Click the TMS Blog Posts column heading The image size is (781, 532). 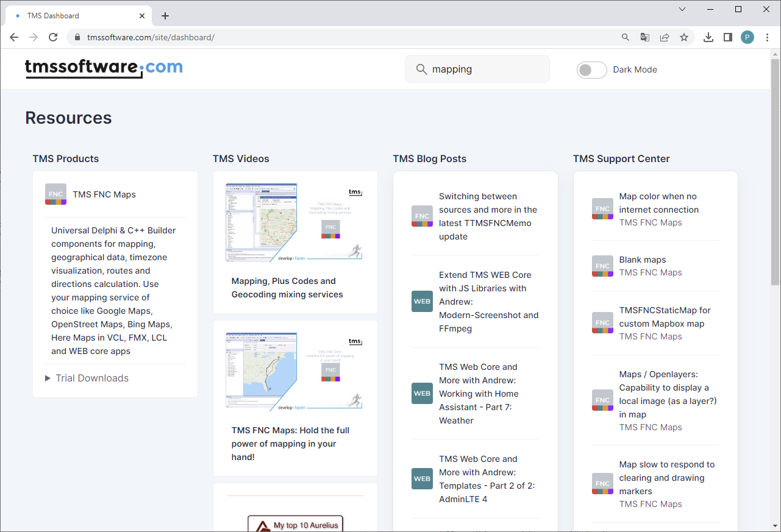(x=430, y=158)
